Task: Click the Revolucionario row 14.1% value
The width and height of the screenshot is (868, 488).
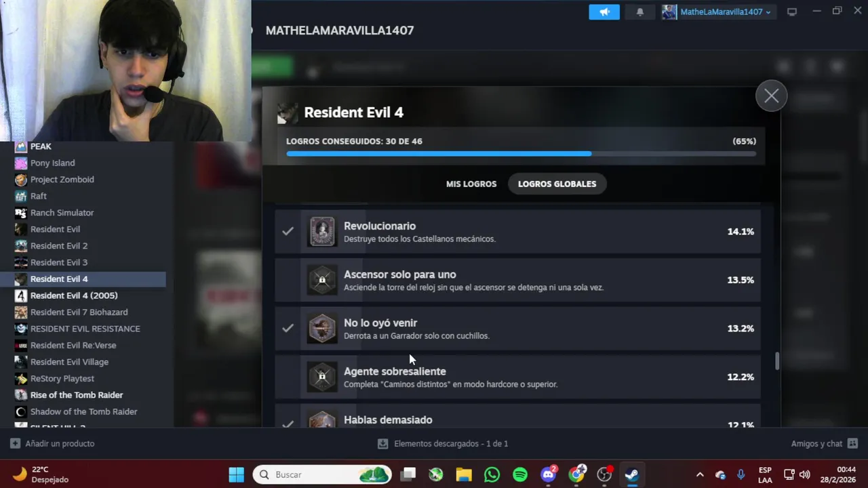Action: point(741,232)
